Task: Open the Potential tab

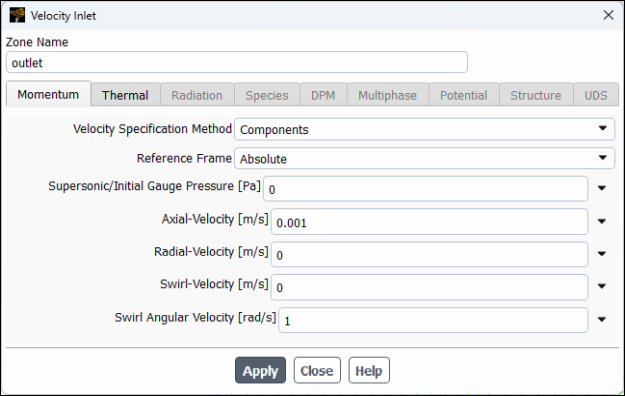Action: (x=464, y=95)
